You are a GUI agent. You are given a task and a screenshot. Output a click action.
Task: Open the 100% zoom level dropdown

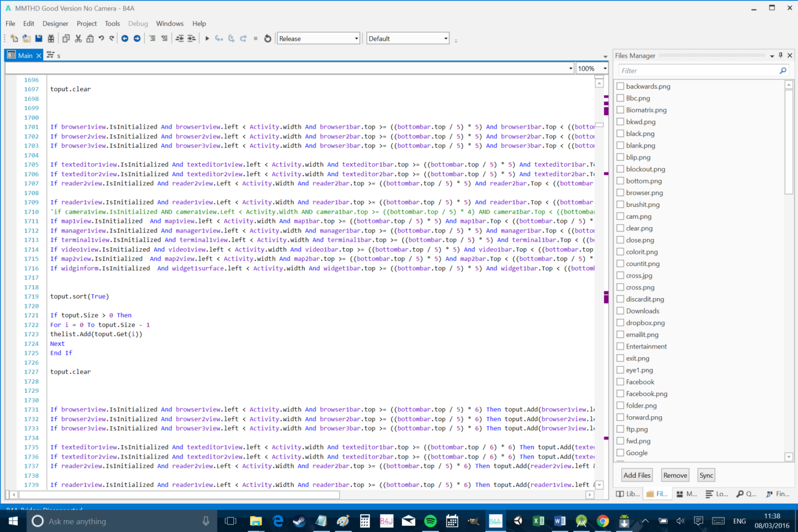click(x=591, y=68)
